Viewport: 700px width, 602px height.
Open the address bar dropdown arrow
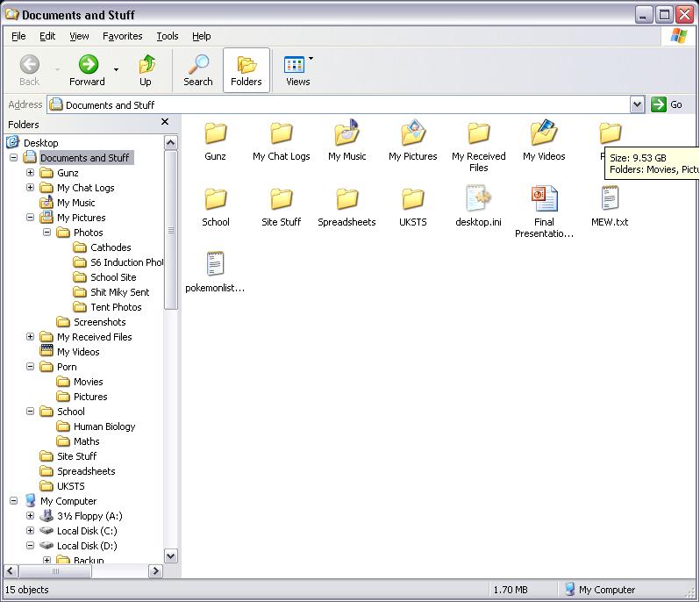click(637, 104)
